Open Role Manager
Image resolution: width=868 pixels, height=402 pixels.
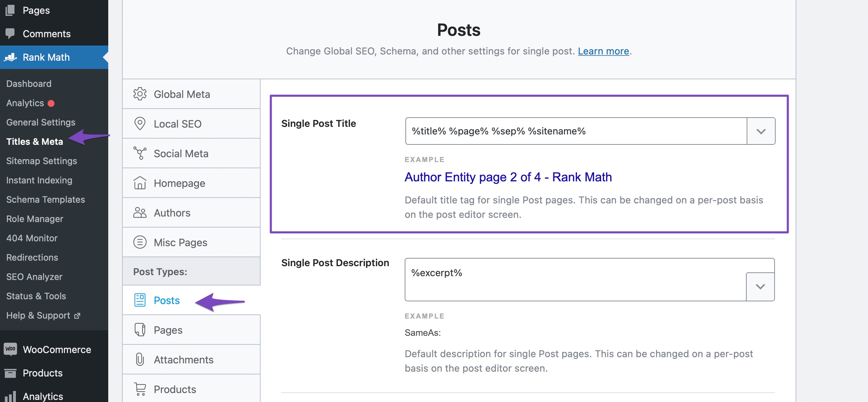[x=35, y=219]
